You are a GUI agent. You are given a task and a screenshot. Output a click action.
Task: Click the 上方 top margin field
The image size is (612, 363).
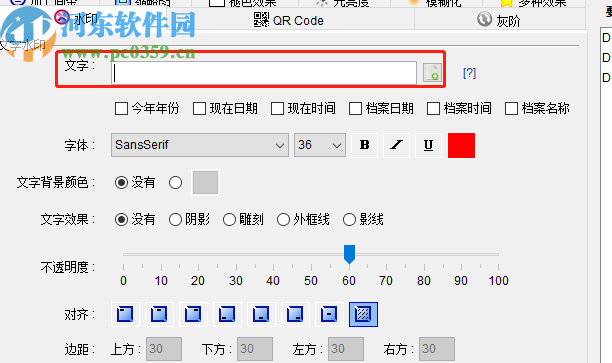pyautogui.click(x=164, y=349)
